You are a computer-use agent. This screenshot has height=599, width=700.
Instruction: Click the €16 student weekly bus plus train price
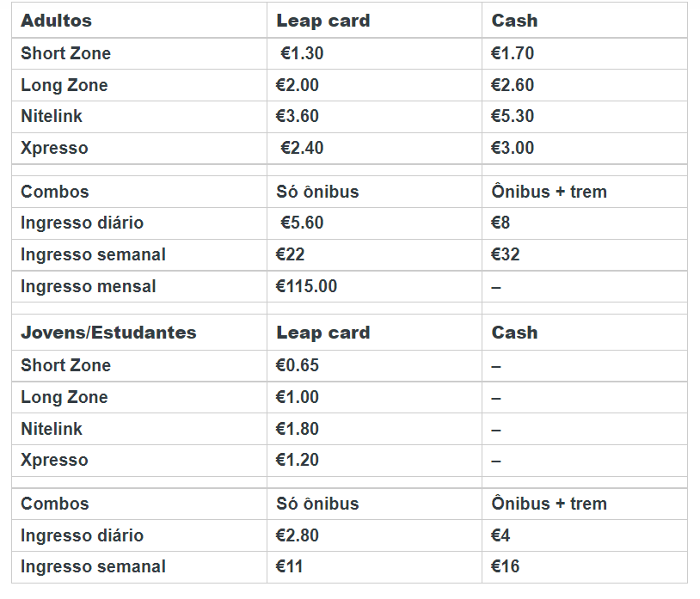coord(506,566)
